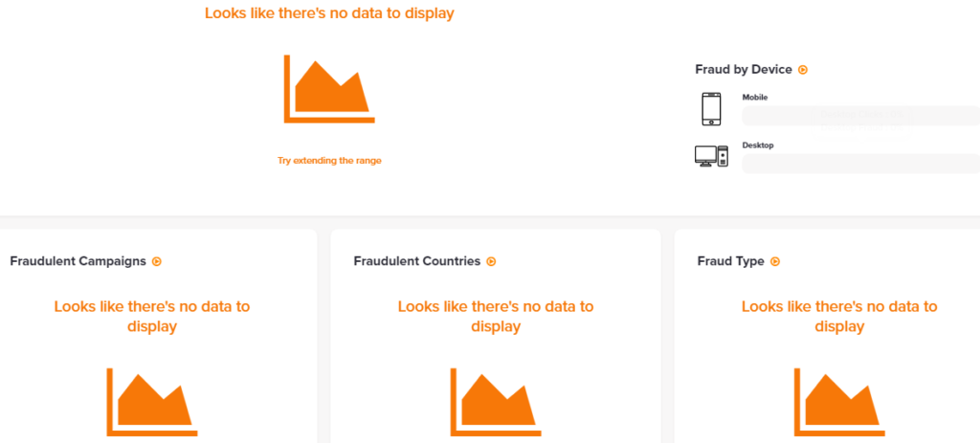Click the orange icon beside Fraudulent Countries

pos(491,261)
